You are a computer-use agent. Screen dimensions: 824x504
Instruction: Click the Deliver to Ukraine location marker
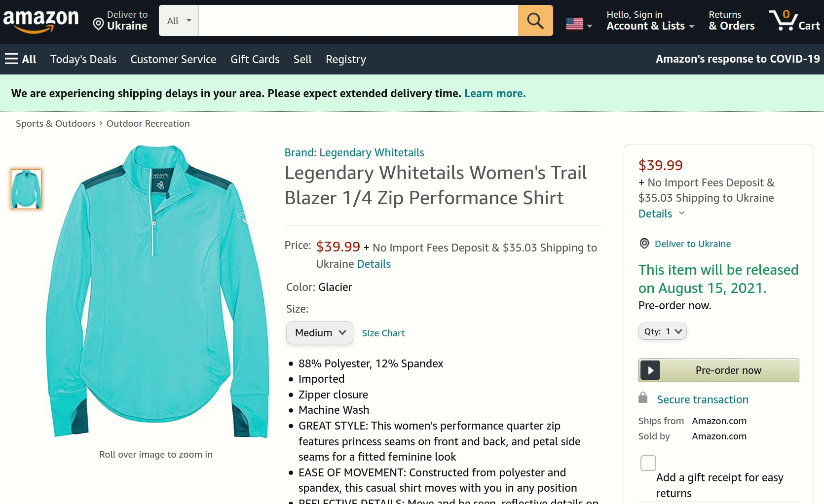644,244
